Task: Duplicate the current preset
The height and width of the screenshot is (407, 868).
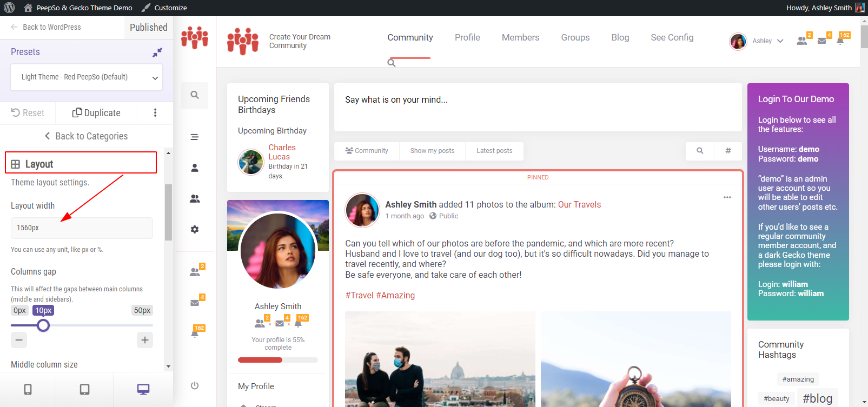Action: (96, 113)
